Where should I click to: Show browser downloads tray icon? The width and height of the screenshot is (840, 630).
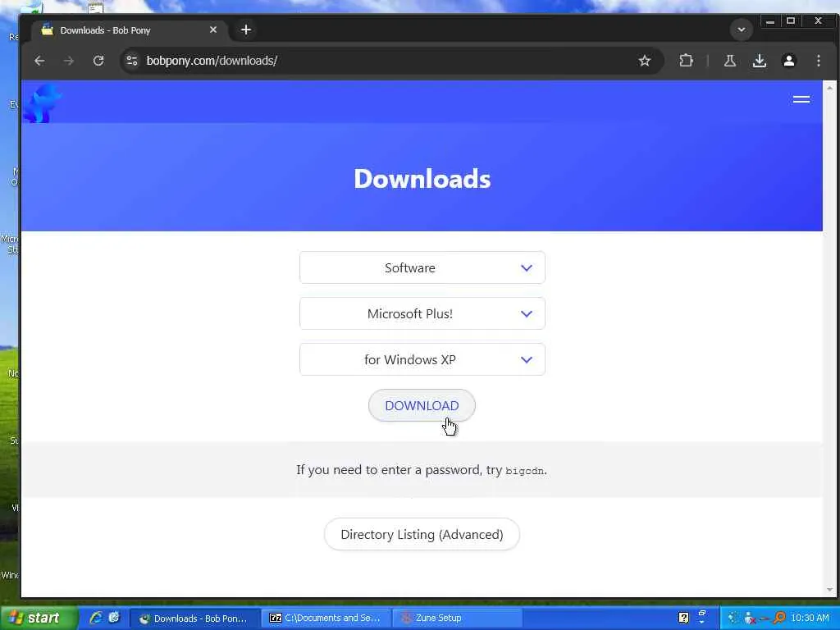(x=759, y=61)
